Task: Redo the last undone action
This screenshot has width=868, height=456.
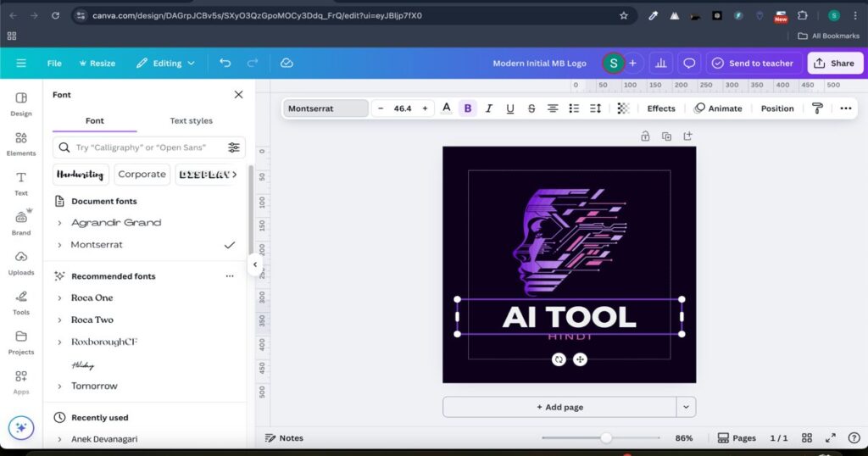Action: (x=253, y=63)
